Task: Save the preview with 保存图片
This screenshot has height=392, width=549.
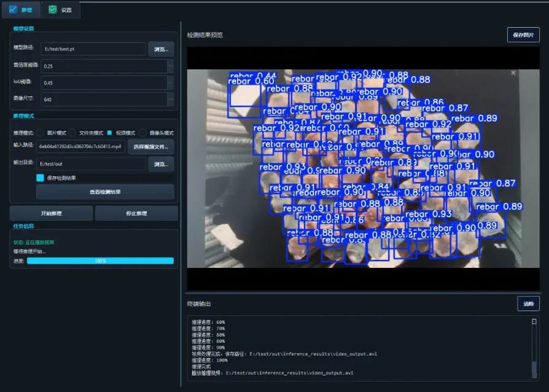Action: (523, 35)
